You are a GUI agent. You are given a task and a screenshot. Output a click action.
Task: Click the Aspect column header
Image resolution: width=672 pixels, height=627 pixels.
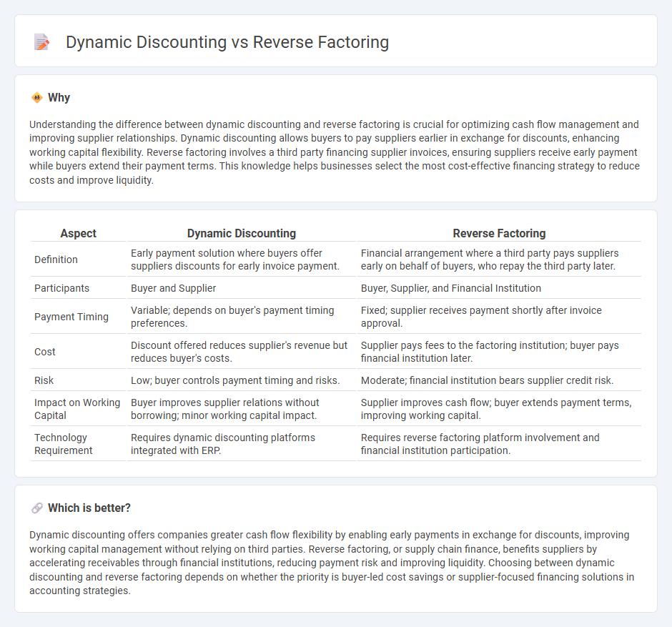pyautogui.click(x=78, y=233)
